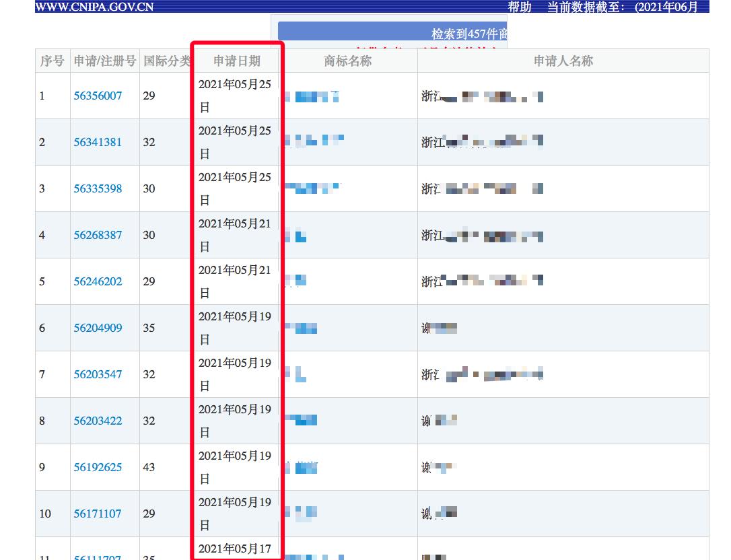Image resolution: width=731 pixels, height=560 pixels.
Task: Open trademark registration number 56204909
Action: click(x=98, y=328)
